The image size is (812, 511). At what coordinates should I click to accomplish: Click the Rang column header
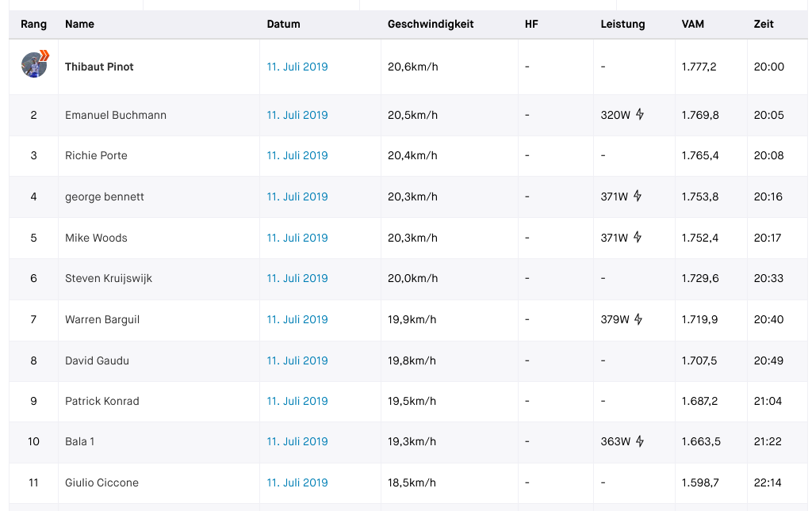point(33,25)
